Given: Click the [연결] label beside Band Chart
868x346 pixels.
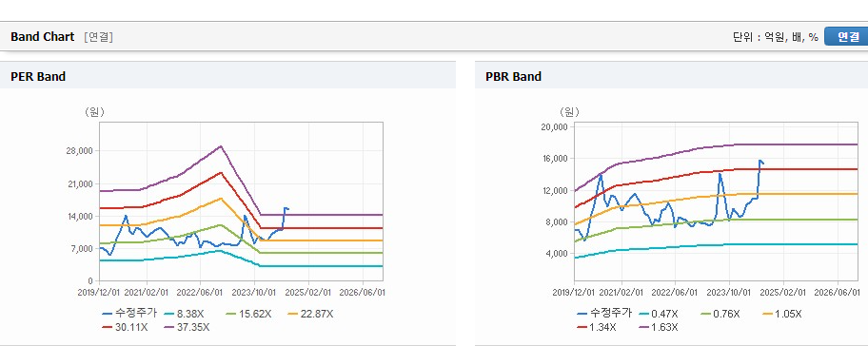Looking at the screenshot, I should coord(99,37).
